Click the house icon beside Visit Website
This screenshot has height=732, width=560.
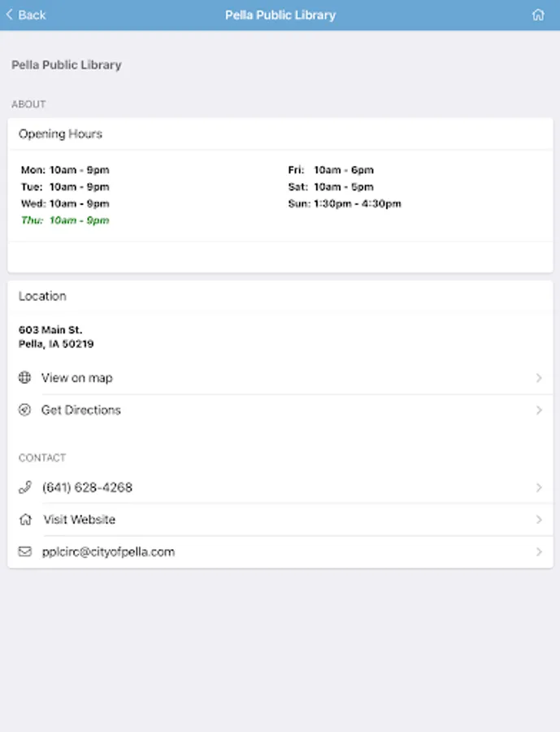[x=25, y=519]
